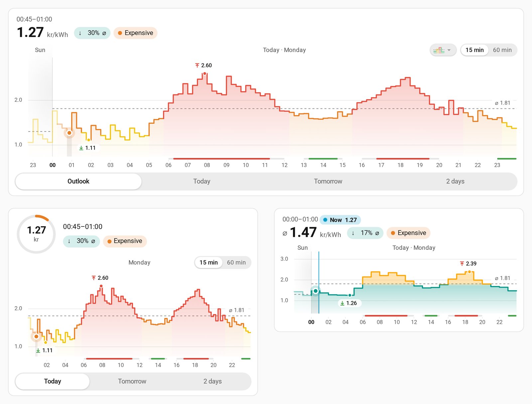Click the Now 1.27 badge

coord(340,220)
